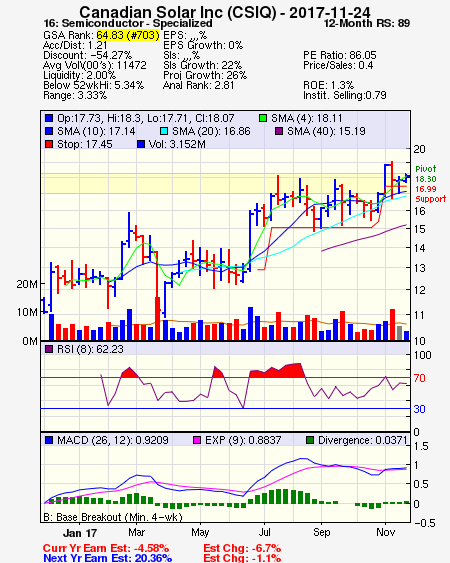This screenshot has height=563, width=450.
Task: Click the B: Base Breakout annotation text
Action: (113, 517)
